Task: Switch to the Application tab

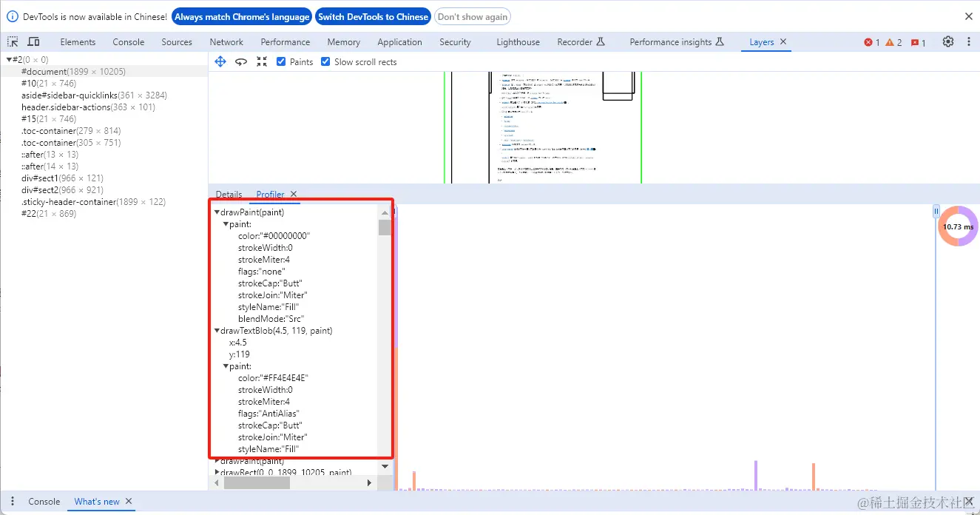Action: pos(399,42)
